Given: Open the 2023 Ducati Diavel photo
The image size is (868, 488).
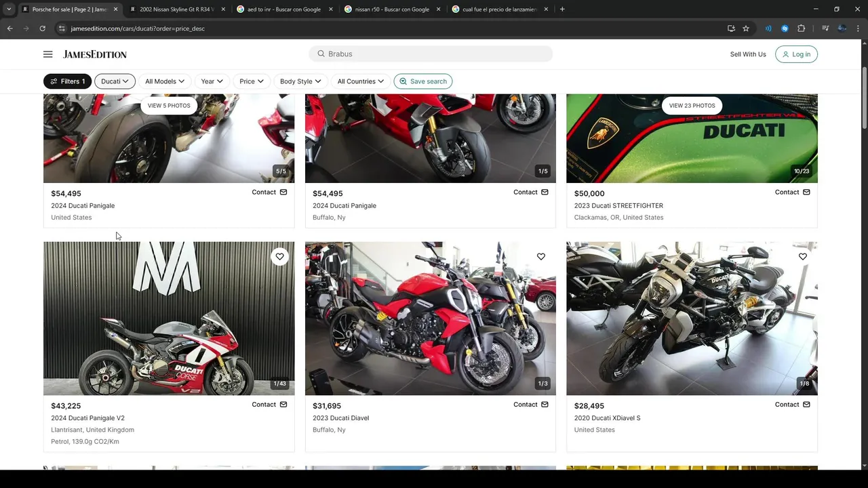Looking at the screenshot, I should pos(431,319).
